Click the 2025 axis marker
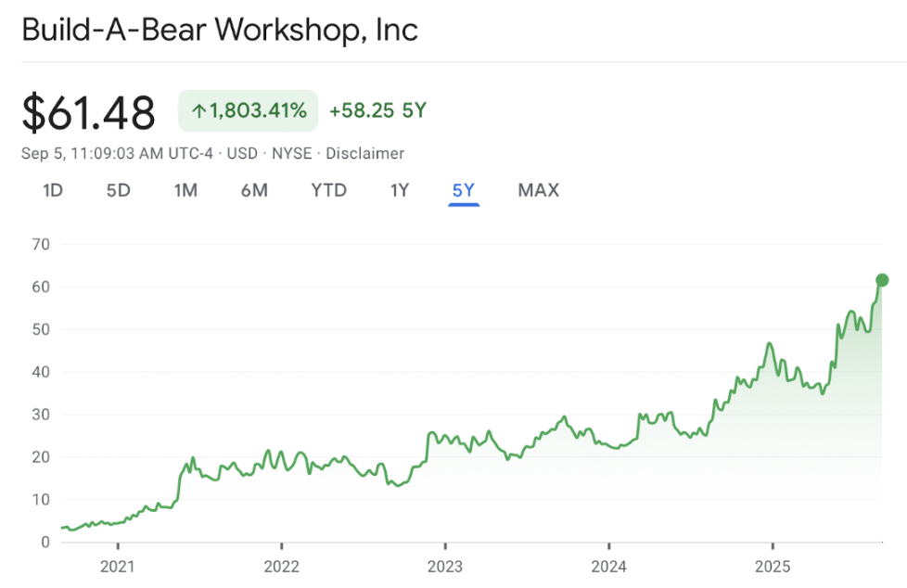This screenshot has height=588, width=907. [773, 566]
